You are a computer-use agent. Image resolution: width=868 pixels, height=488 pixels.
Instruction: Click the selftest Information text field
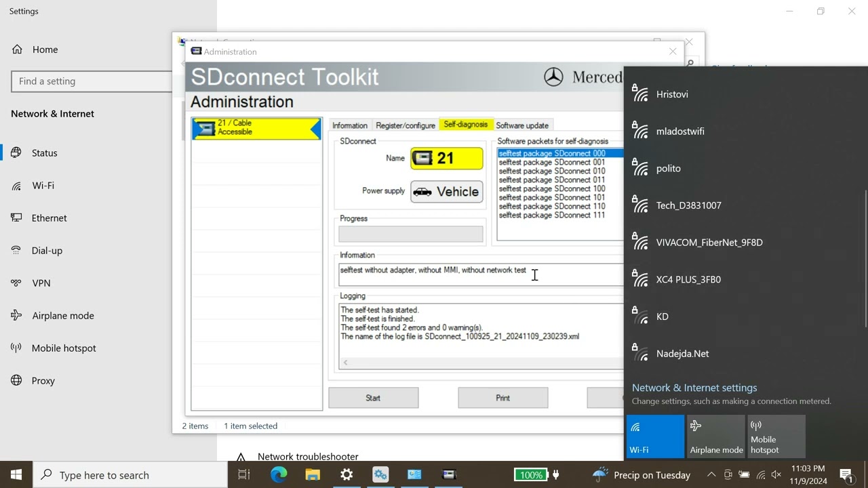coord(481,274)
